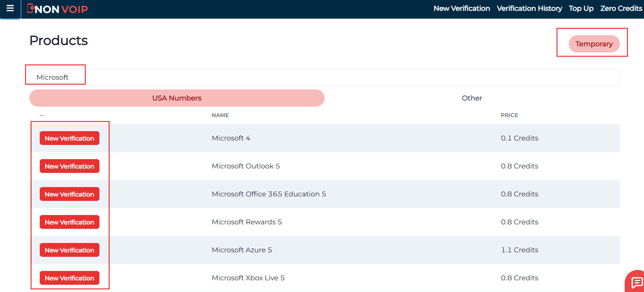Start New Verification for Microsoft Outlook 5
This screenshot has height=292, width=644.
69,166
